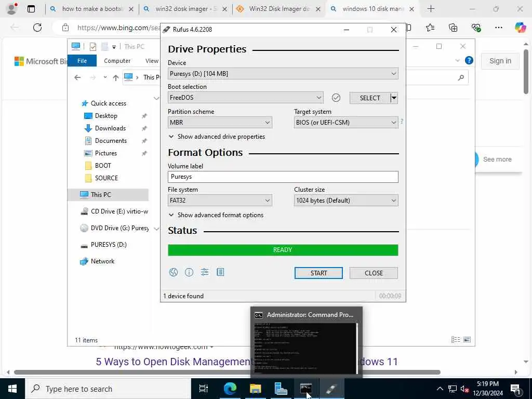532x399 pixels.
Task: Click Explorer search magnifier icon
Action: click(x=461, y=78)
